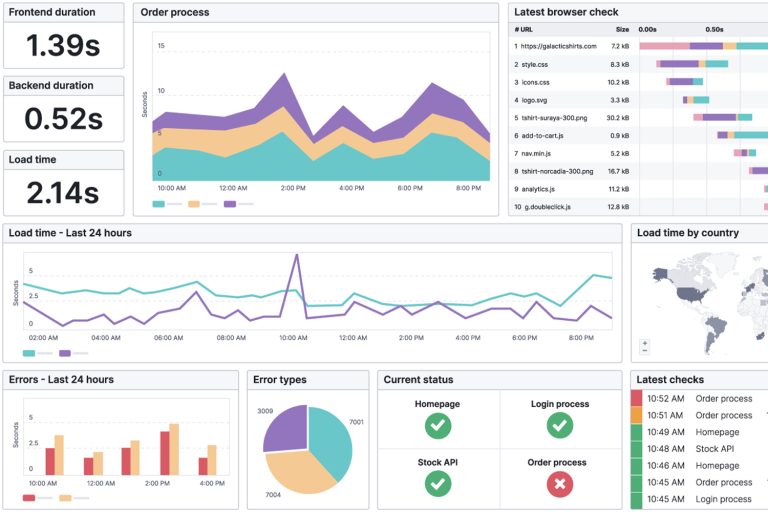Click the Login process green check icon
Screen dimensions: 768x512
[560, 426]
